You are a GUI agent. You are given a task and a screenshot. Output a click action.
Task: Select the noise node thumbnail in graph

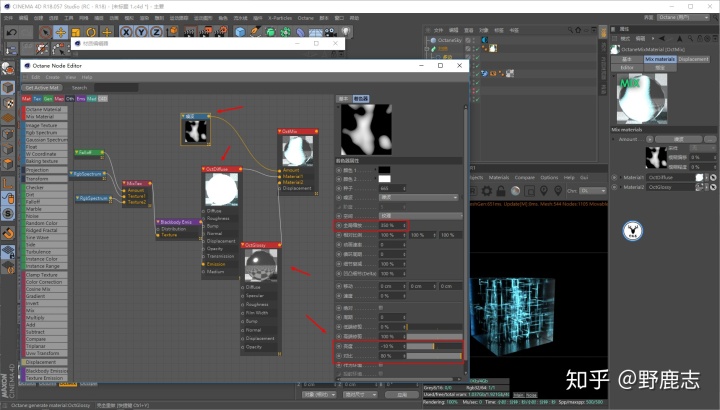(196, 132)
